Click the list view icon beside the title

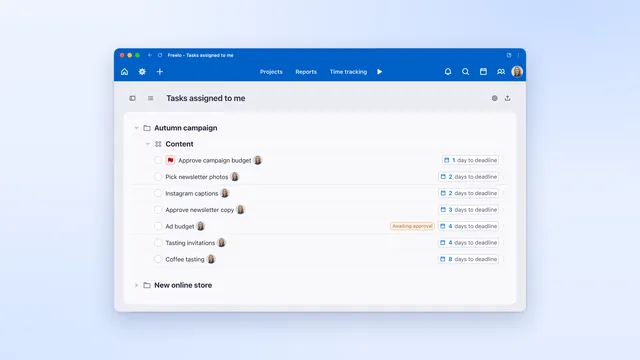(151, 98)
